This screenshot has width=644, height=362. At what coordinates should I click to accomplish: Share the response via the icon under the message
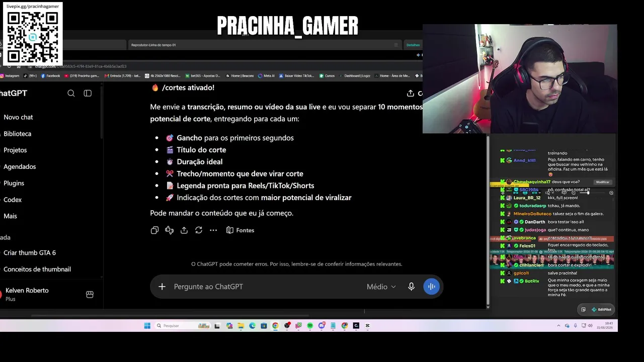coord(184,230)
